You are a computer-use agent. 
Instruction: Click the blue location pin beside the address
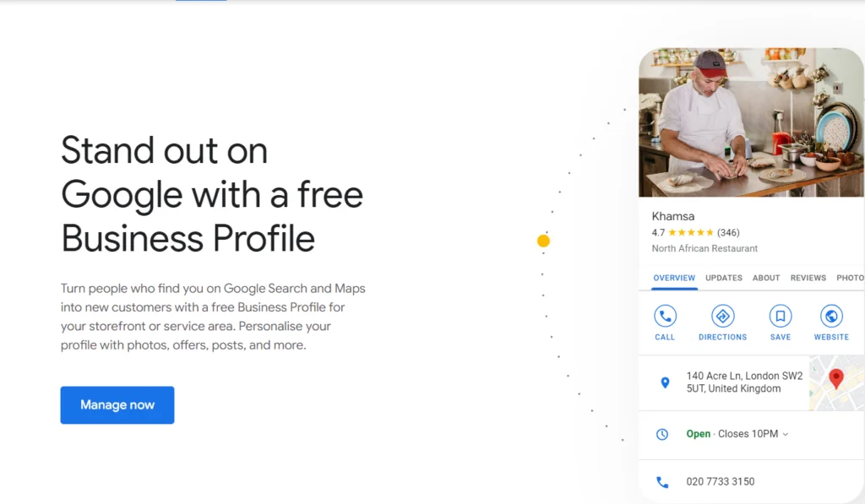(x=666, y=382)
